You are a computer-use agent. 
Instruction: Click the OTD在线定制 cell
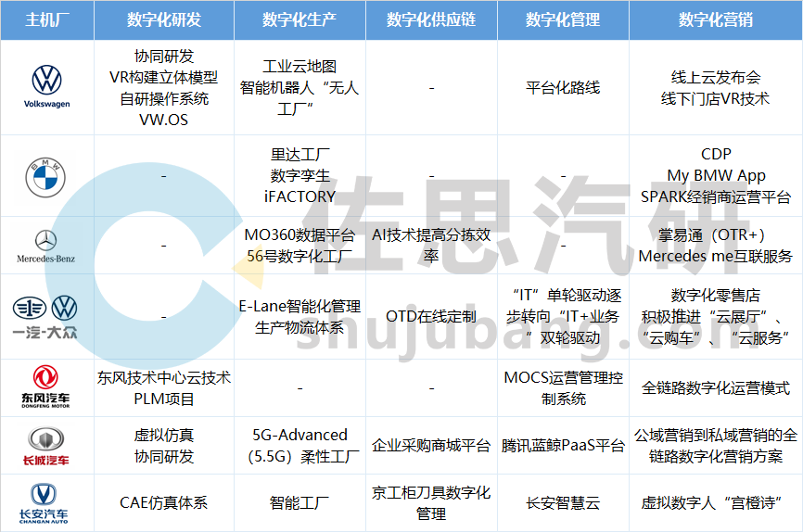[431, 316]
